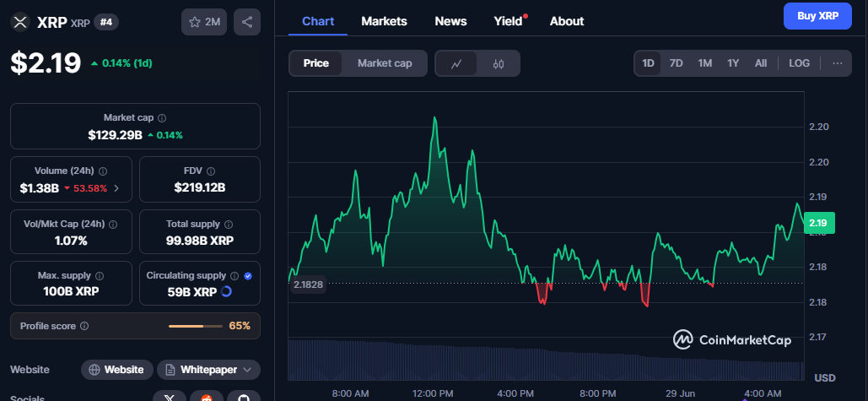Click the $2.19 price heading

[x=46, y=63]
